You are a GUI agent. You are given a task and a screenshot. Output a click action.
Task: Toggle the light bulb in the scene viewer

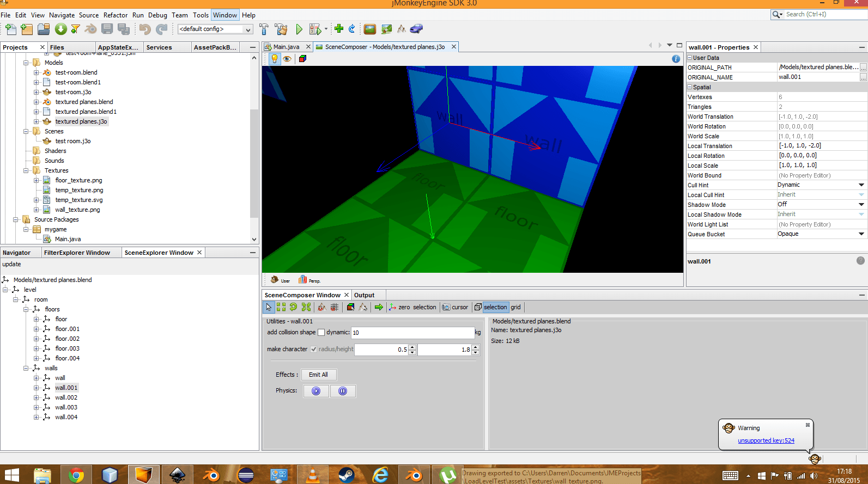pos(275,59)
